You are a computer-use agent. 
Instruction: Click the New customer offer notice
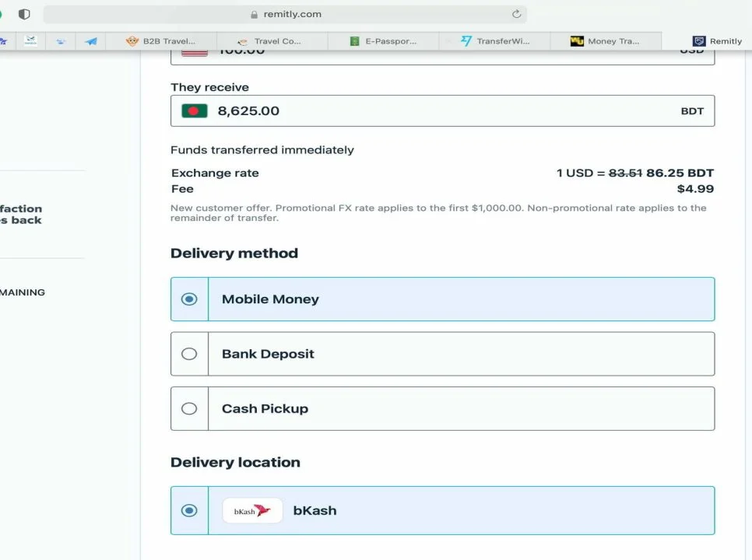click(438, 212)
